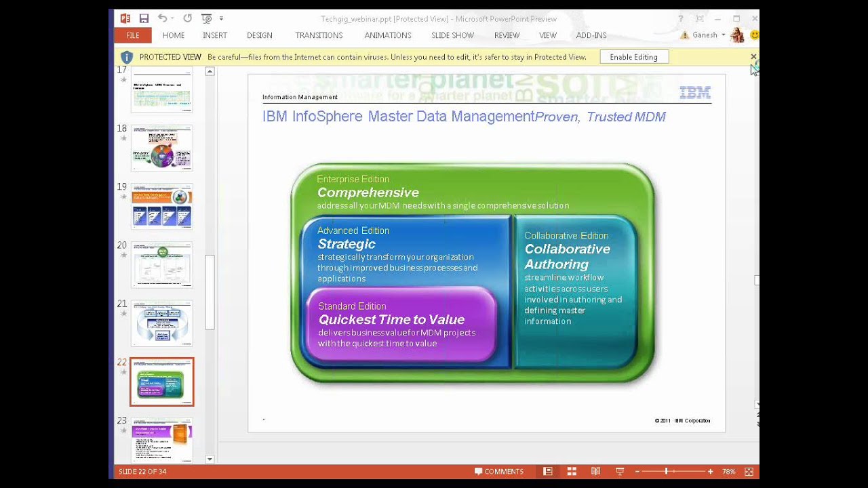The width and height of the screenshot is (868, 488).
Task: Click Enable Editing button
Action: (x=633, y=57)
